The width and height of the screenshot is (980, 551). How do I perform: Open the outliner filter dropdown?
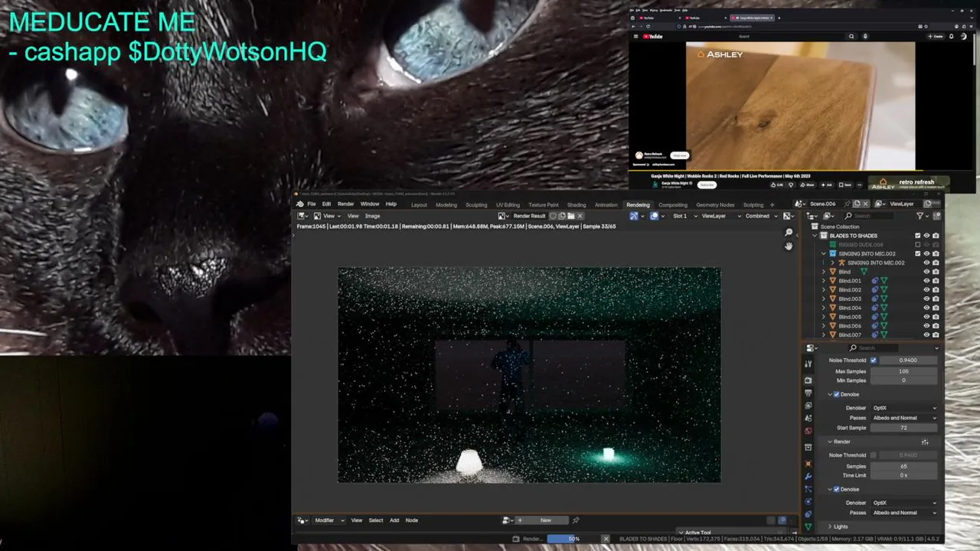click(x=923, y=216)
